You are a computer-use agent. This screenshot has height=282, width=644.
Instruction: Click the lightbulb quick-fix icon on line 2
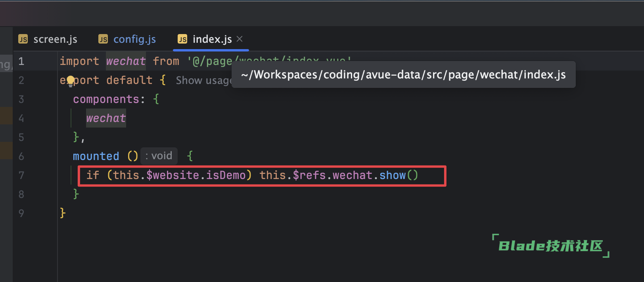(71, 81)
